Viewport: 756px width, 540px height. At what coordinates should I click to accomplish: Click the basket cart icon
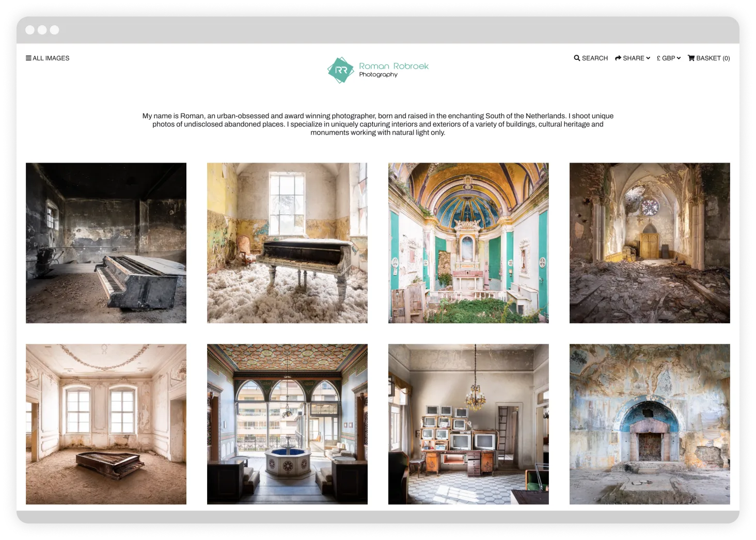click(691, 58)
